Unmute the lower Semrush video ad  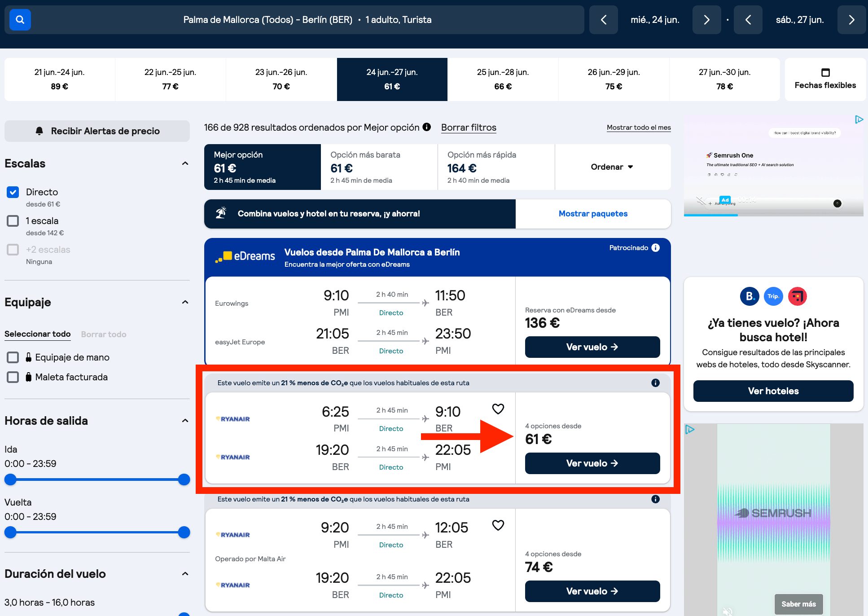pos(728,611)
